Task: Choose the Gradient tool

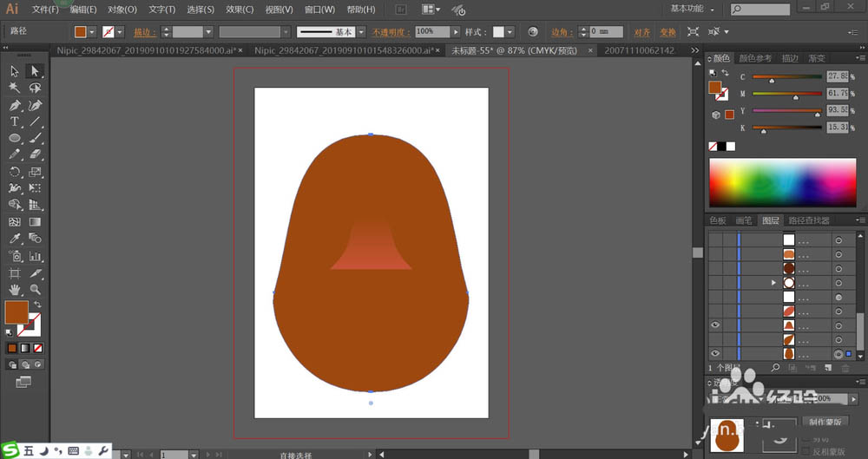Action: [x=35, y=221]
